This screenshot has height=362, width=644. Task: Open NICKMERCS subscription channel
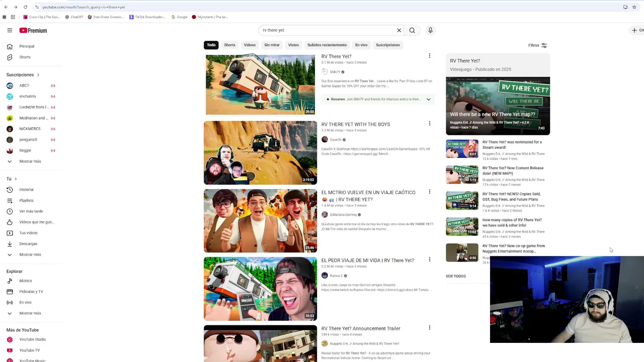pyautogui.click(x=30, y=129)
